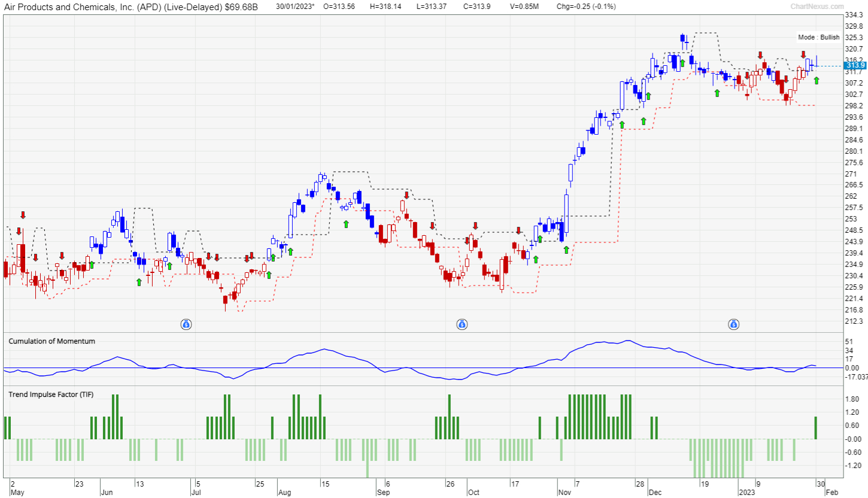Click the green buy arrow under the latest candle
Image resolution: width=868 pixels, height=498 pixels.
817,80
